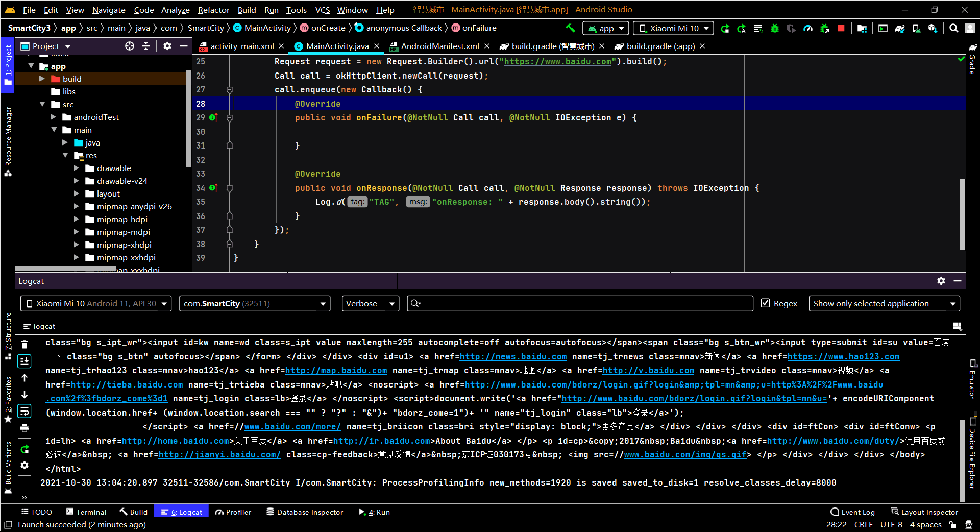Open the SDK Manager icon

point(933,29)
